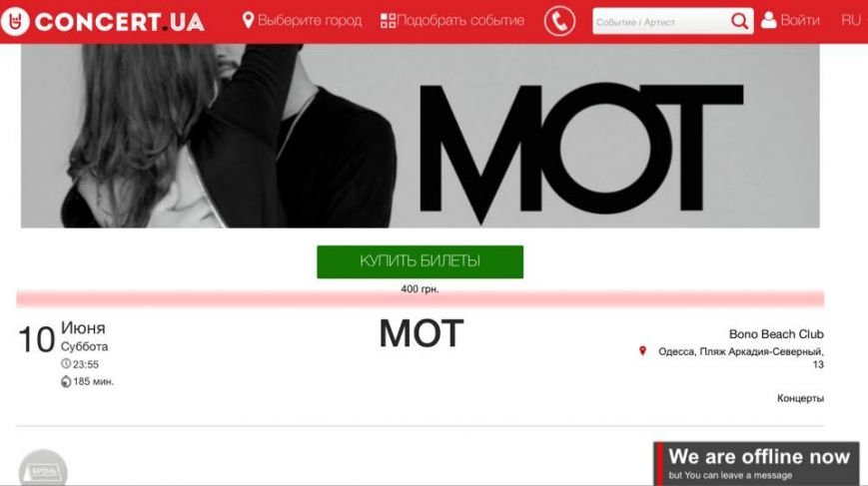Click the round gray badge icon at bottom left
Viewport: 868px width, 486px height.
pos(43,469)
